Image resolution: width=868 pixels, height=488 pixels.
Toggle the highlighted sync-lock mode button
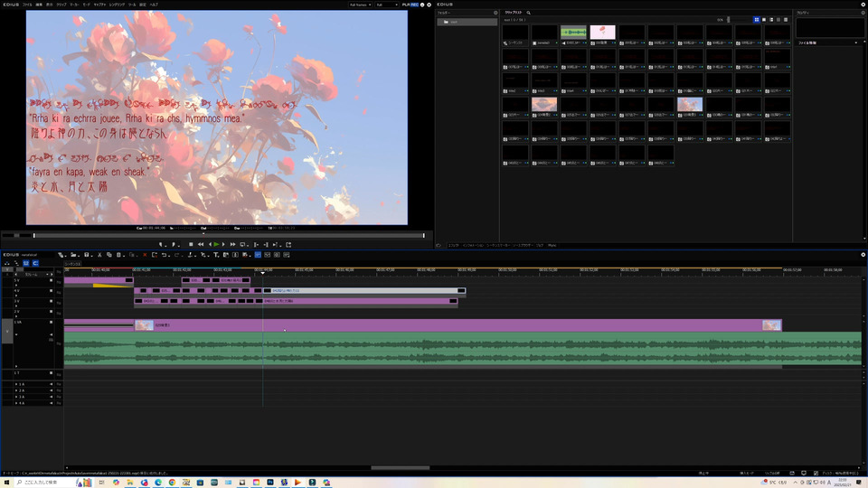(x=35, y=263)
